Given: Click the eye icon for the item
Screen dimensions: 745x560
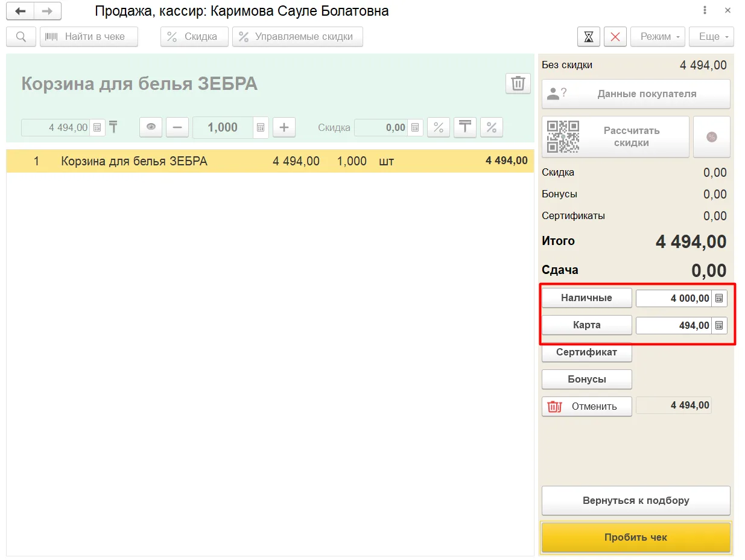Looking at the screenshot, I should [x=151, y=127].
